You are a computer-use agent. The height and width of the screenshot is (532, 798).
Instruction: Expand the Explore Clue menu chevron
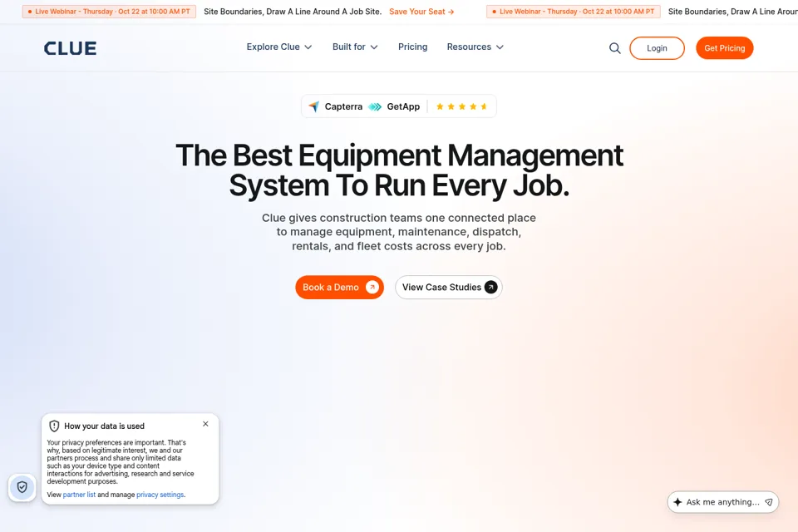tap(308, 47)
